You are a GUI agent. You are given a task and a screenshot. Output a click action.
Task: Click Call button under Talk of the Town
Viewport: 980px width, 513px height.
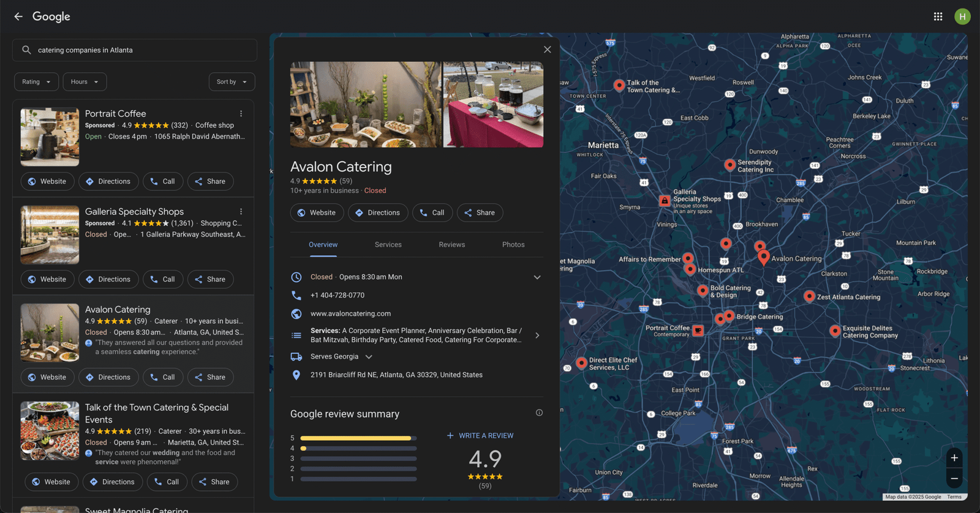(x=167, y=482)
